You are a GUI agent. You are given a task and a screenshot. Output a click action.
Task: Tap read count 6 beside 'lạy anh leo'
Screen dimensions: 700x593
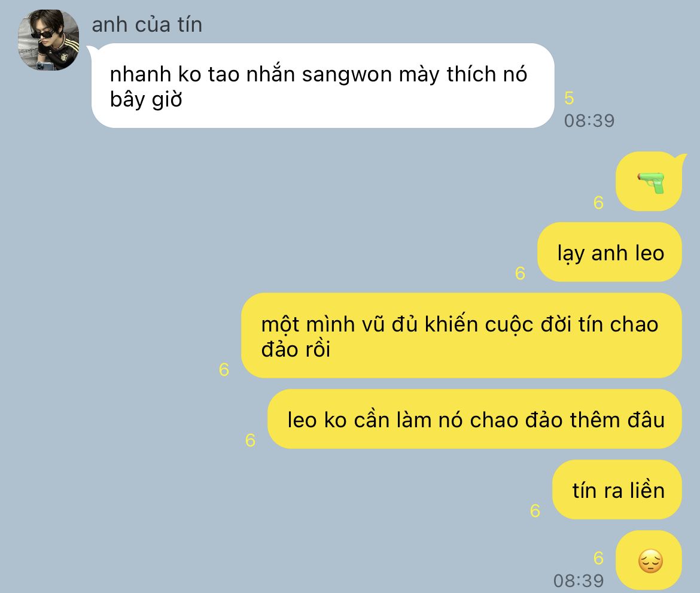pos(520,273)
